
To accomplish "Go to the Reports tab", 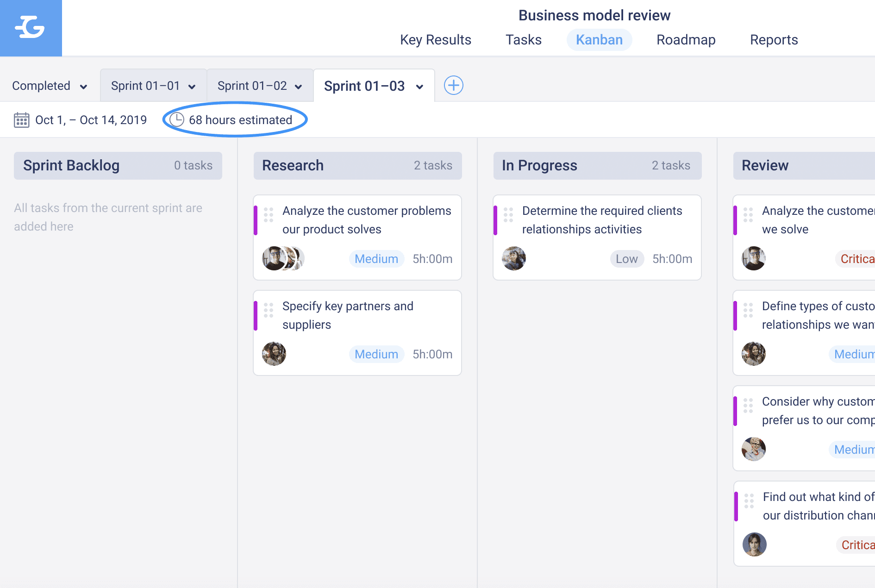I will coord(774,40).
